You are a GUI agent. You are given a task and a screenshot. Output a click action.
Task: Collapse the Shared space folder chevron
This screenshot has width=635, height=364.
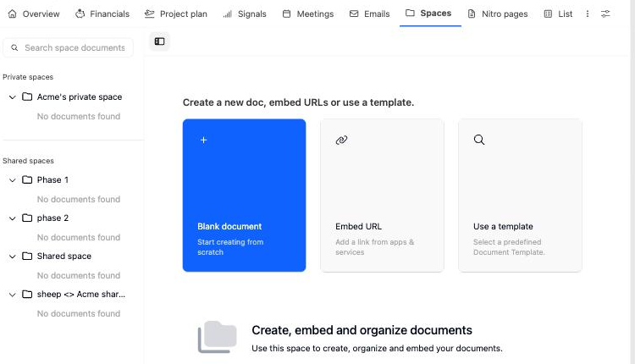pyautogui.click(x=13, y=256)
